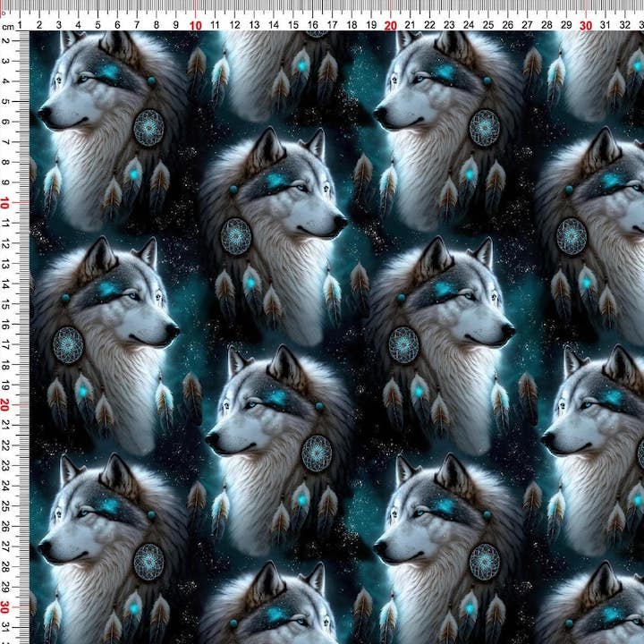
Task: Click red "10" mark on vertical ruler
Action: 5,203
